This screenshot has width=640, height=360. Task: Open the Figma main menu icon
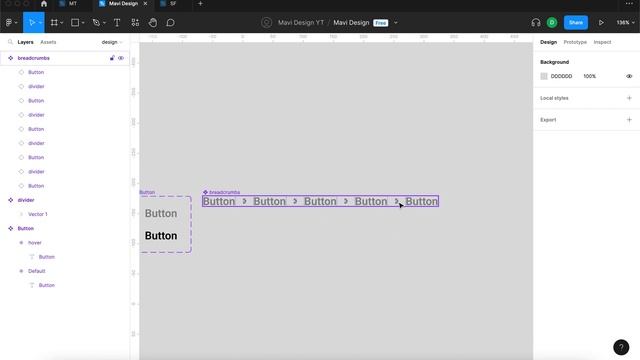click(9, 23)
